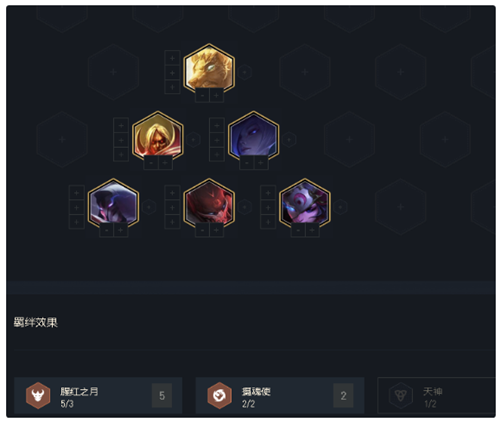Increase star level of red armored champion
Screen dimensions: 500x422
click(x=216, y=230)
